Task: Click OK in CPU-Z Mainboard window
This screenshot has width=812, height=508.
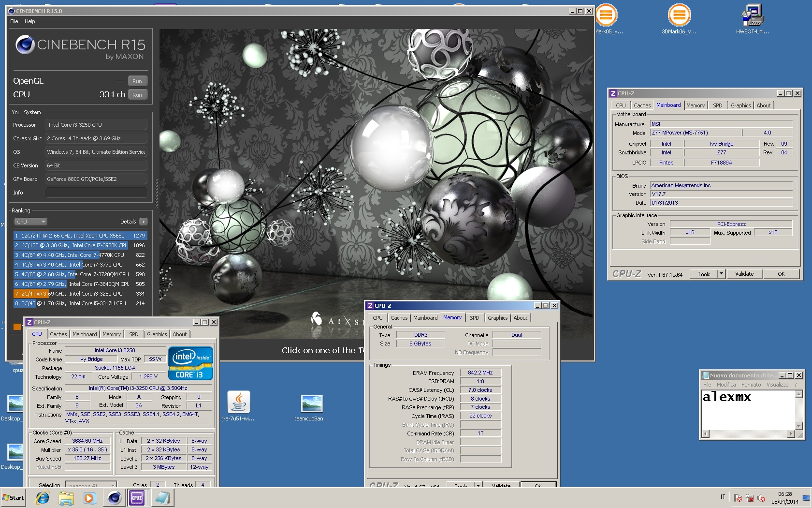Action: coord(781,274)
